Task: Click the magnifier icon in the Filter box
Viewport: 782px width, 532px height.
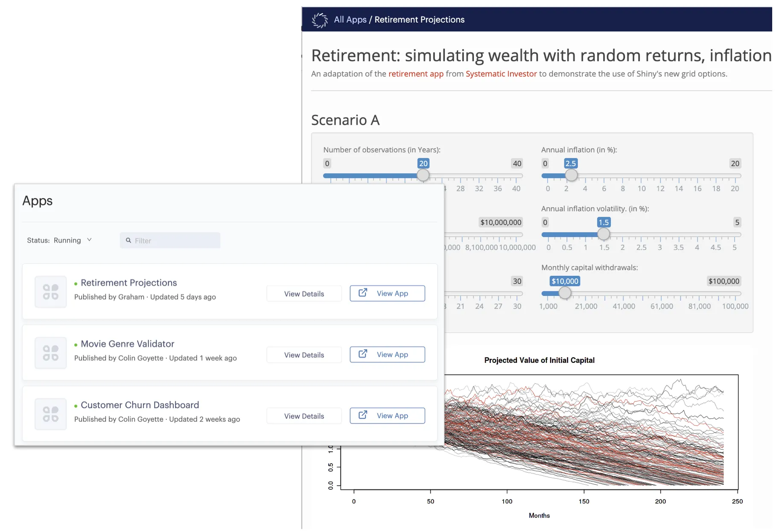Action: (128, 240)
